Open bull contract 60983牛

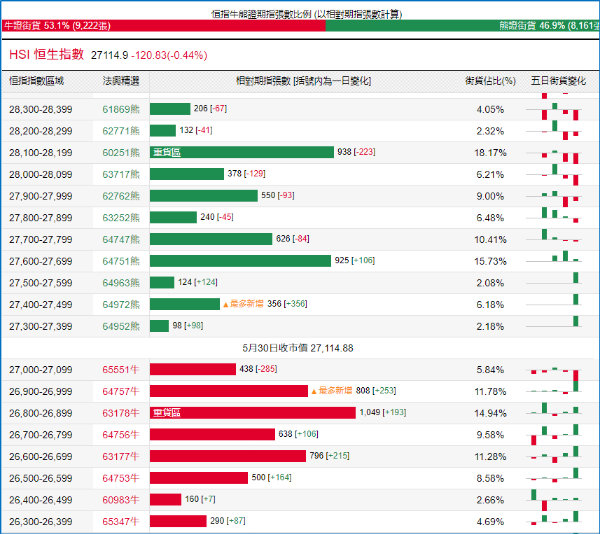[x=121, y=500]
